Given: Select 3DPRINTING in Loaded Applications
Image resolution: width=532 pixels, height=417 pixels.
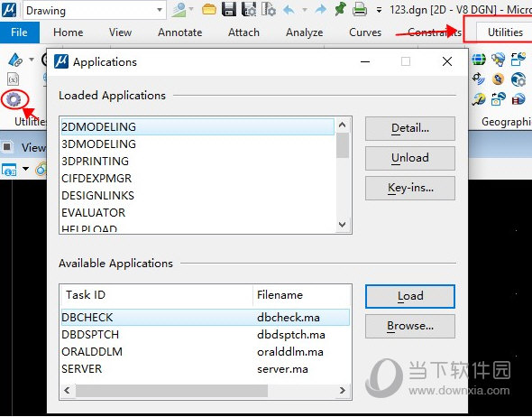Looking at the screenshot, I should coord(197,161).
